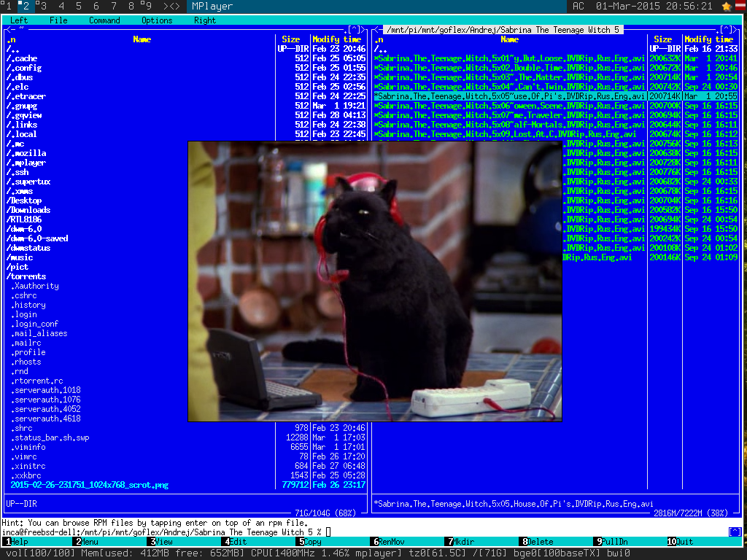Select the /Downloads directory
The height and width of the screenshot is (560, 747).
coord(97,210)
